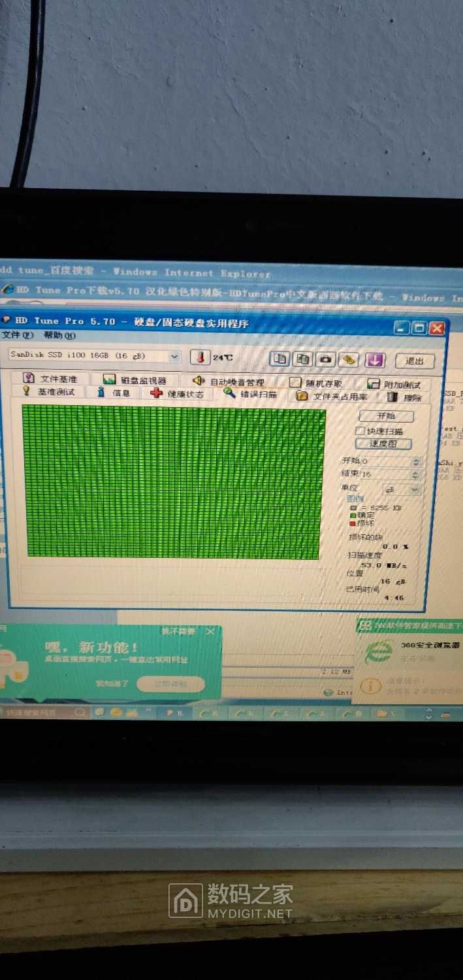
Task: Adjust the 结束 field spinner arrows
Action: (416, 474)
